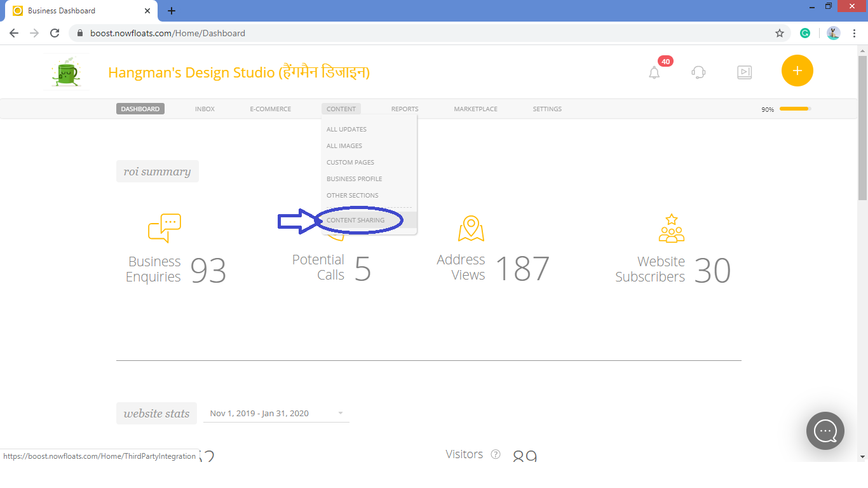Select the Dashboard menu item
Screen dimensions: 868x488
pos(140,109)
